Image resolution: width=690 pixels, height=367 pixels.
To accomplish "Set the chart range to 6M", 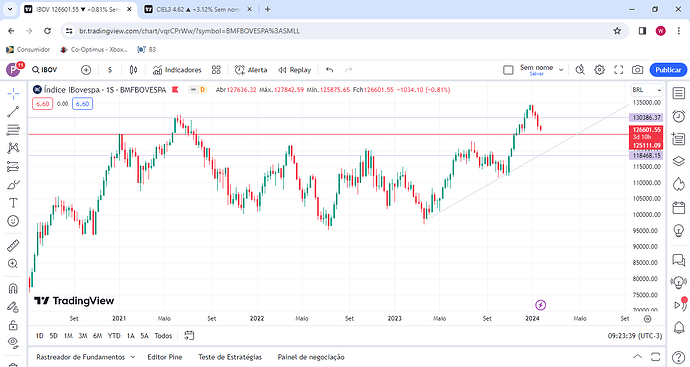I will tap(98, 336).
